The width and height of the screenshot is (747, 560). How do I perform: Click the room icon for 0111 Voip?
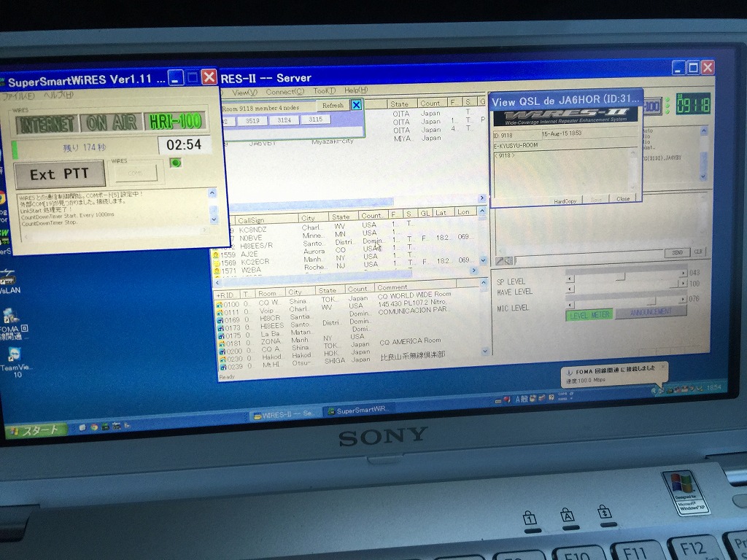pos(220,312)
